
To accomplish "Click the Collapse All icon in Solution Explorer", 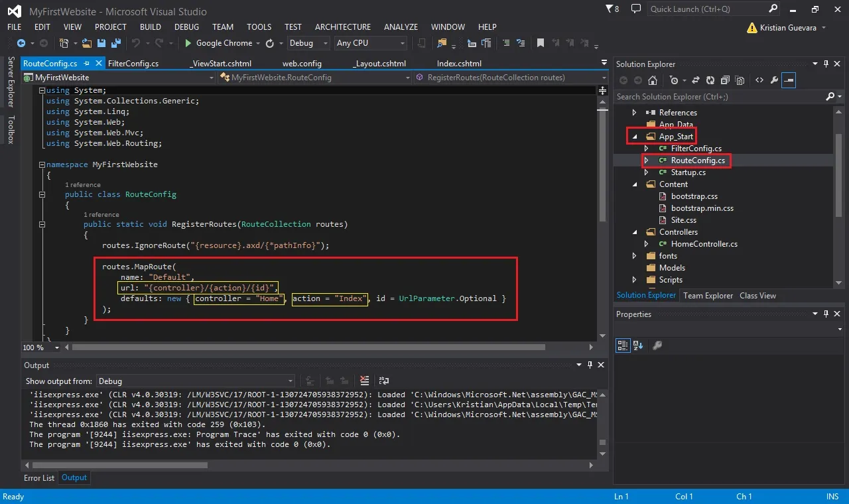I will tap(725, 80).
